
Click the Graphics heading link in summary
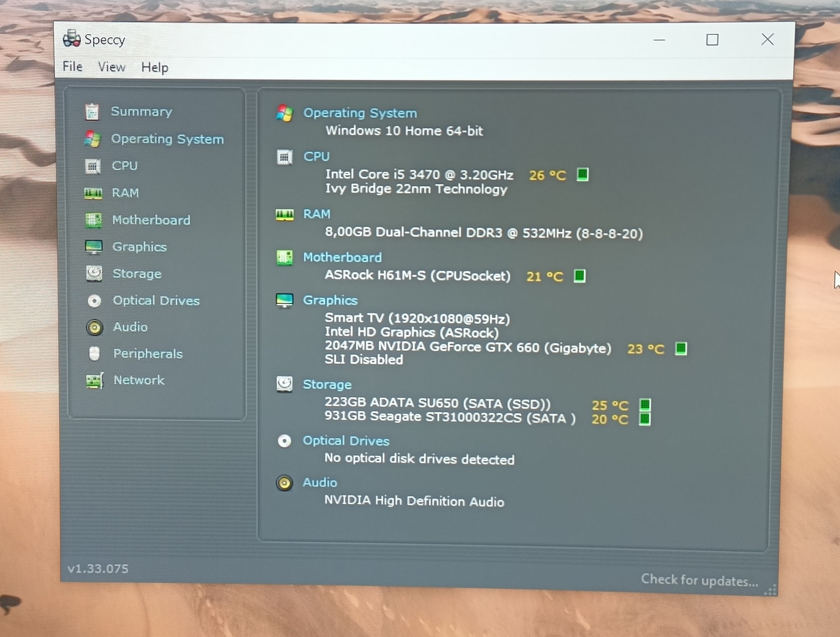pyautogui.click(x=330, y=301)
